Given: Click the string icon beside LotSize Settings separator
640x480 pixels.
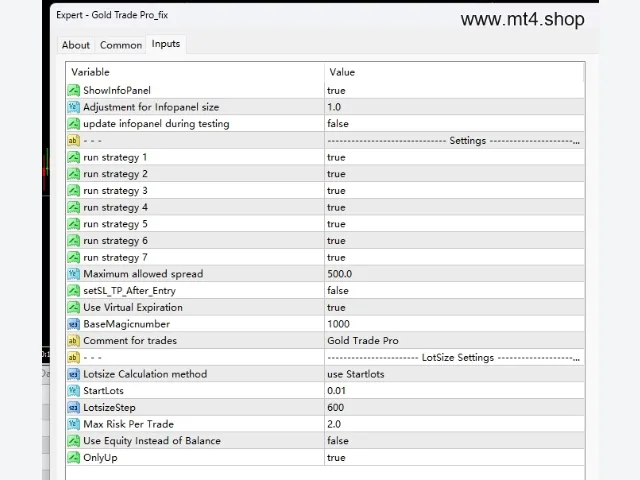Looking at the screenshot, I should click(x=73, y=358).
